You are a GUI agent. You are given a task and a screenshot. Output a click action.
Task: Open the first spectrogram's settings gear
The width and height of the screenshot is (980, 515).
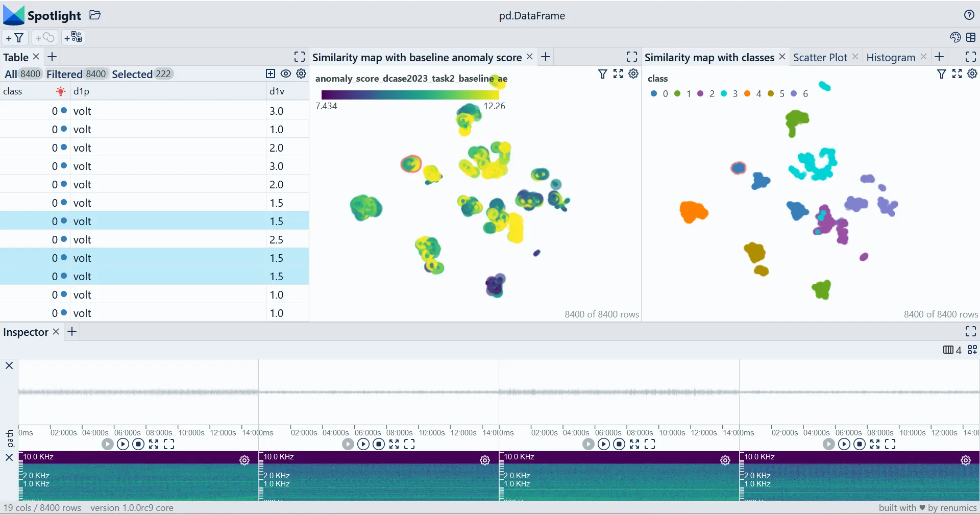point(244,460)
